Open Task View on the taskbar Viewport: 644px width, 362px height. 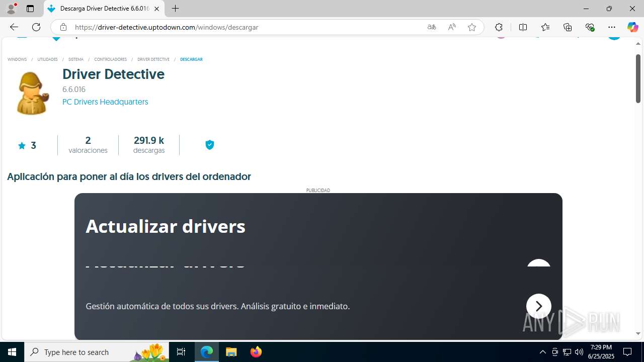(181, 352)
